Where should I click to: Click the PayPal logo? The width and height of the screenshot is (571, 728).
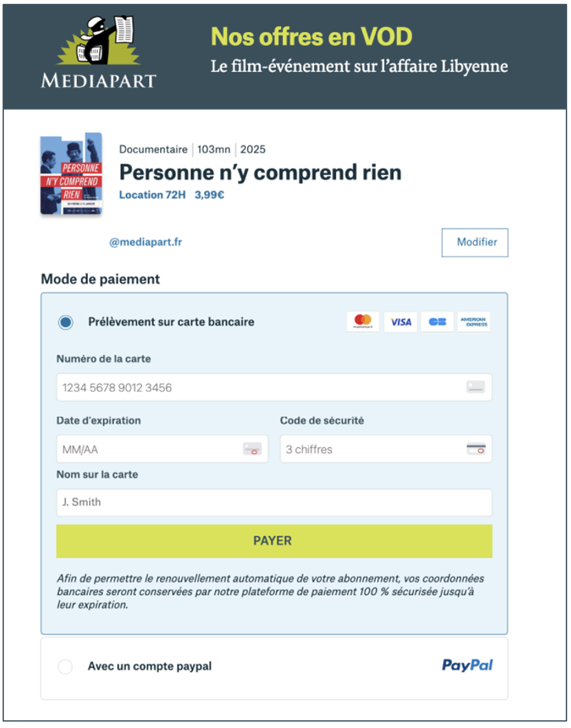[x=467, y=666]
